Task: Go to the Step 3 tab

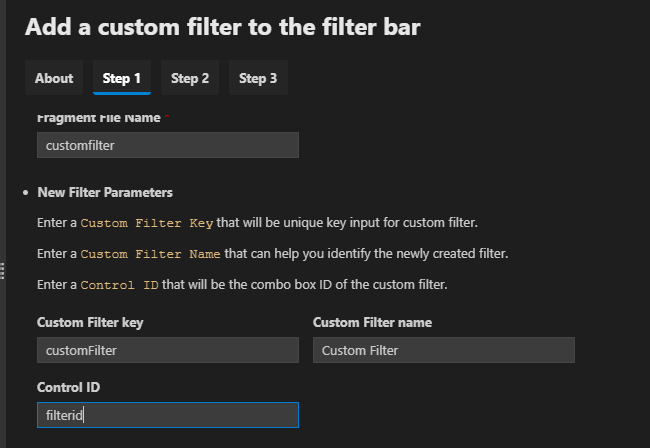Action: [x=258, y=78]
